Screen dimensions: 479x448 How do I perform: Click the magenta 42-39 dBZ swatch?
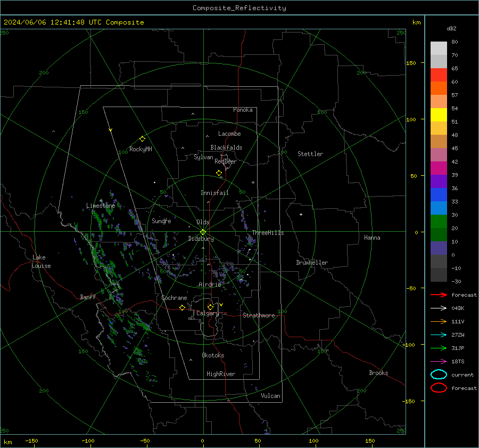pos(439,168)
